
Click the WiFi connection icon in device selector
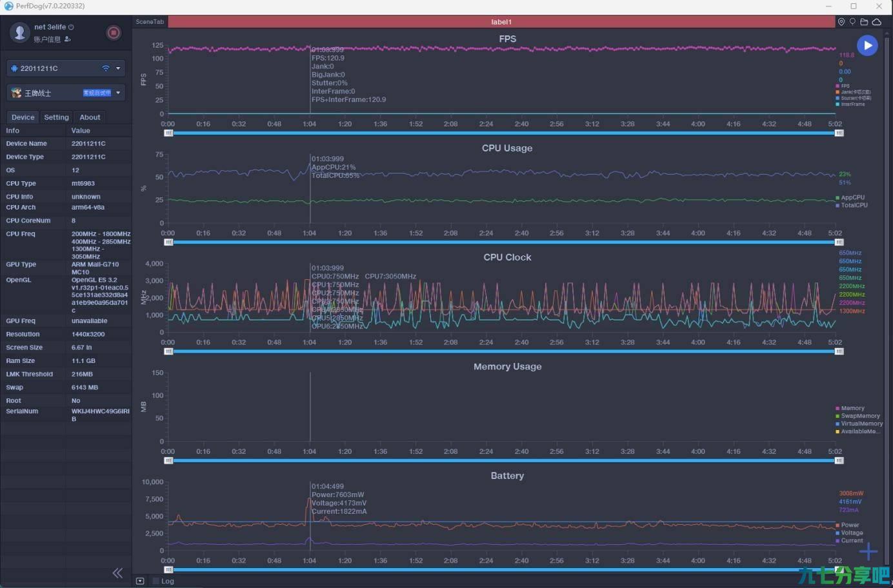click(x=106, y=68)
